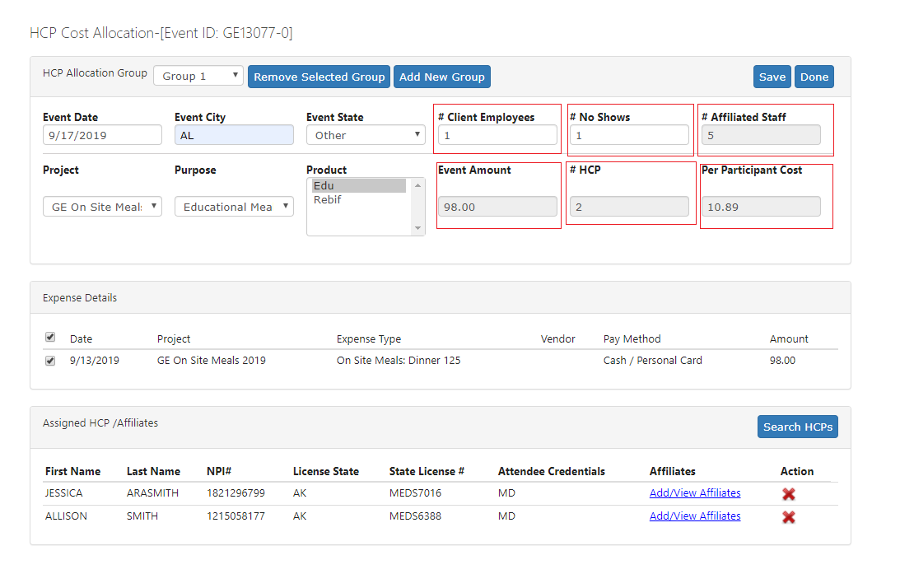
Task: Remove JESSICA ARASMITH with the red X icon
Action: pyautogui.click(x=788, y=494)
